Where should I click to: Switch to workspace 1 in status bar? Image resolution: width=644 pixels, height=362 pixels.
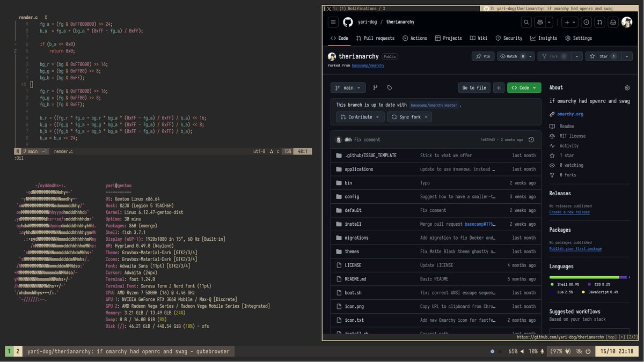pyautogui.click(x=9, y=351)
